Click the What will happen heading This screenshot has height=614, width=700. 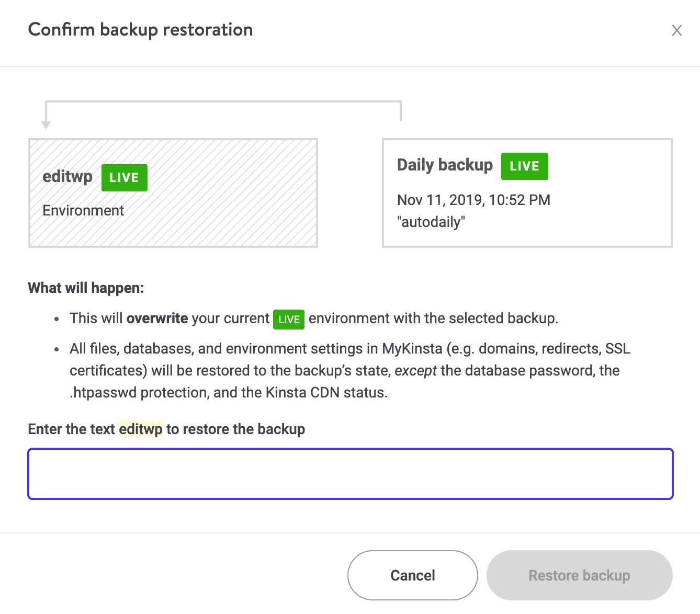click(86, 288)
